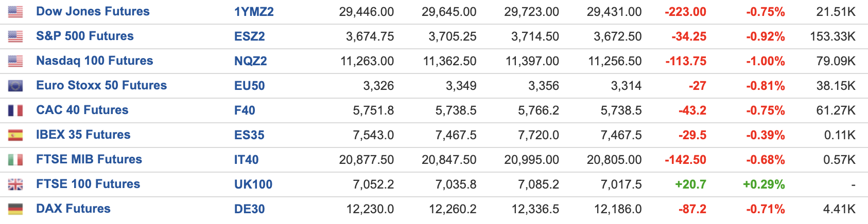Click the Italian flag beside FTSE MIB Futures
The width and height of the screenshot is (868, 224).
[15, 160]
